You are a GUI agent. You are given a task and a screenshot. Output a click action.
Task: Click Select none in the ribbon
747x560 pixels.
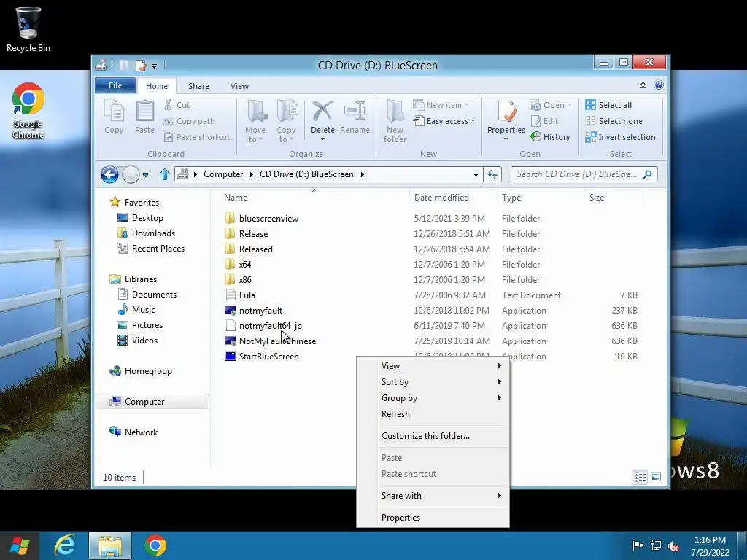point(614,121)
